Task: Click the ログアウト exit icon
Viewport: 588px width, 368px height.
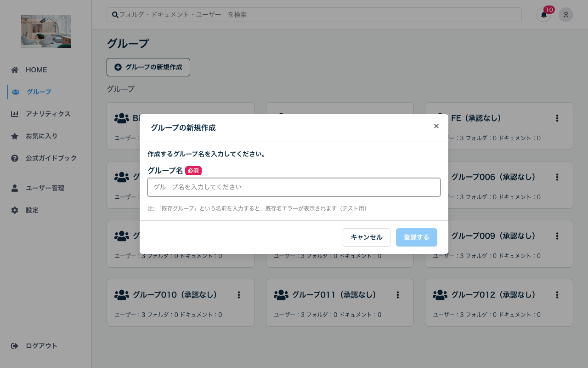Action: 15,345
